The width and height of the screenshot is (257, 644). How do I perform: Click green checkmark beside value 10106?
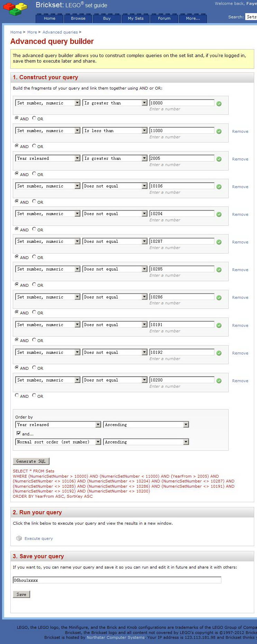[219, 187]
